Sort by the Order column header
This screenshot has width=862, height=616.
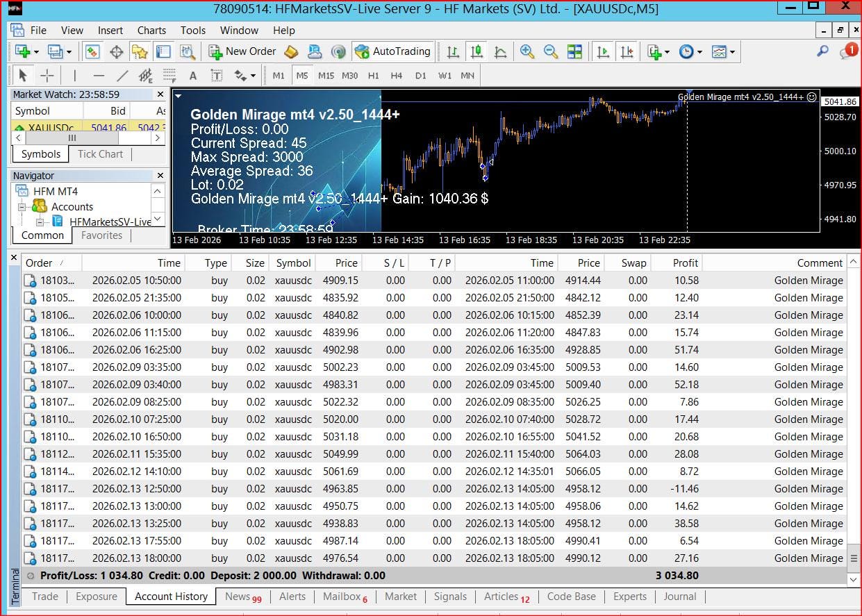(51, 263)
